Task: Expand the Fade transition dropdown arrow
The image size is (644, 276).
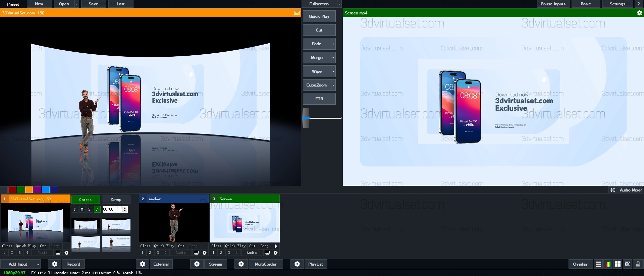Action: click(333, 44)
